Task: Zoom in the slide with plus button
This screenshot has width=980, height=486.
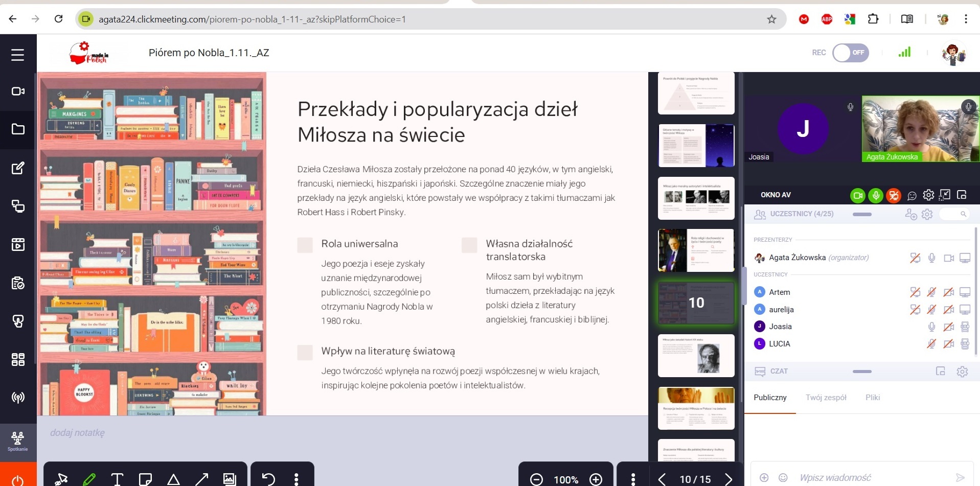Action: click(596, 479)
